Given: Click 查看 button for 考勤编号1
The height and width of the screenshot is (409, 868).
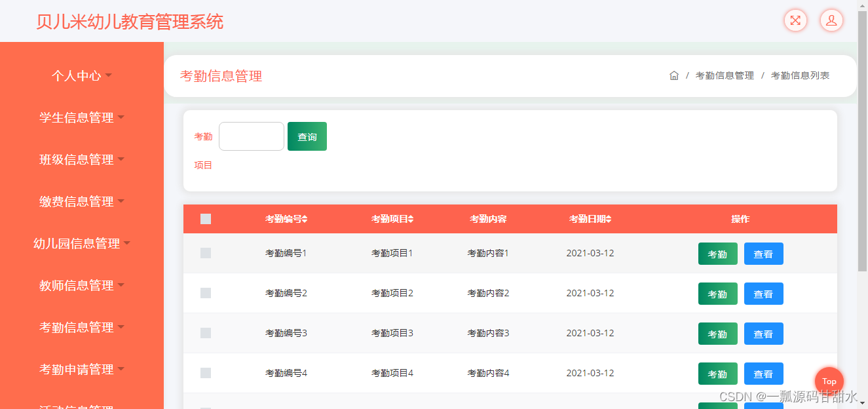Looking at the screenshot, I should point(764,254).
